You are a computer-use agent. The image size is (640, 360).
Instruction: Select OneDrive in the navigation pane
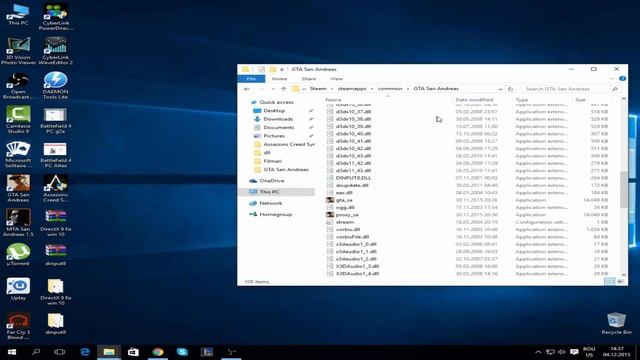coord(271,180)
